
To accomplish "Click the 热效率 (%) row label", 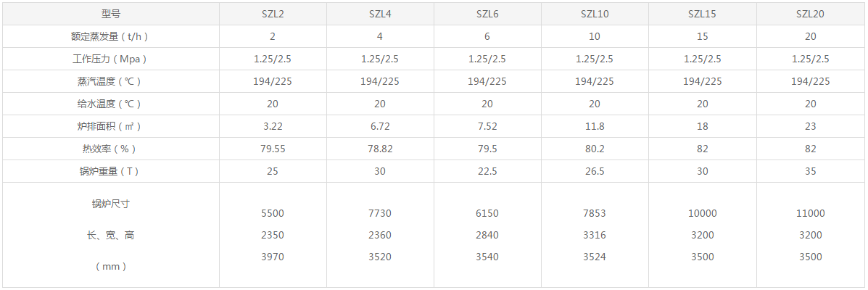I will coord(110,149).
